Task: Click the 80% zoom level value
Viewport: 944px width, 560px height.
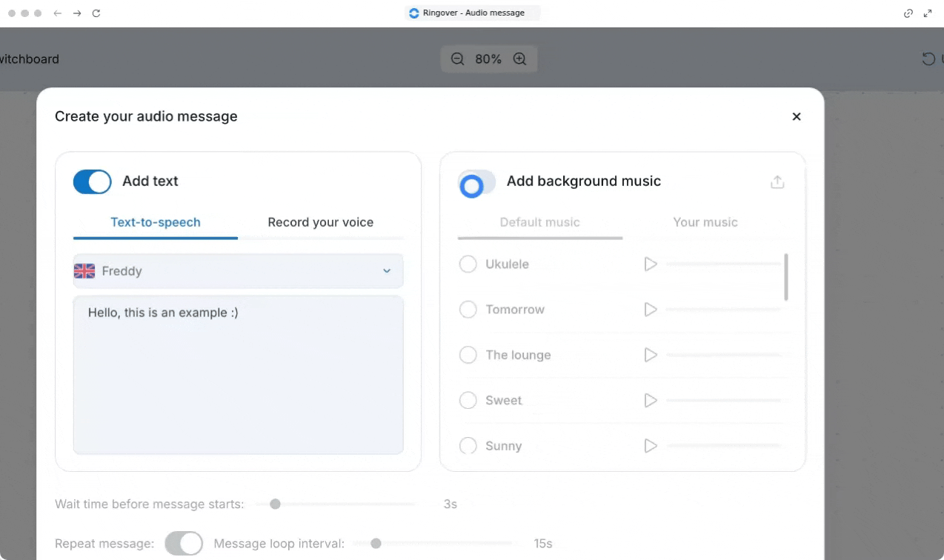Action: [x=488, y=59]
